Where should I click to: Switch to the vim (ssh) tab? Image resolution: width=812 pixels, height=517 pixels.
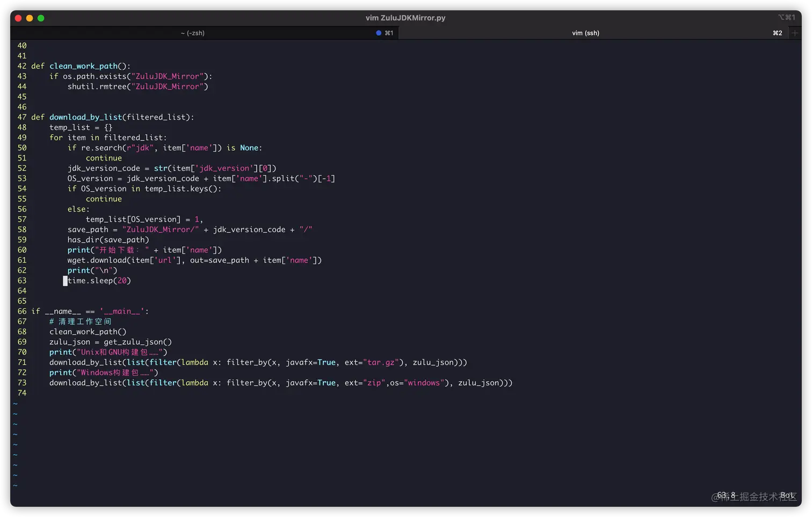click(x=585, y=33)
